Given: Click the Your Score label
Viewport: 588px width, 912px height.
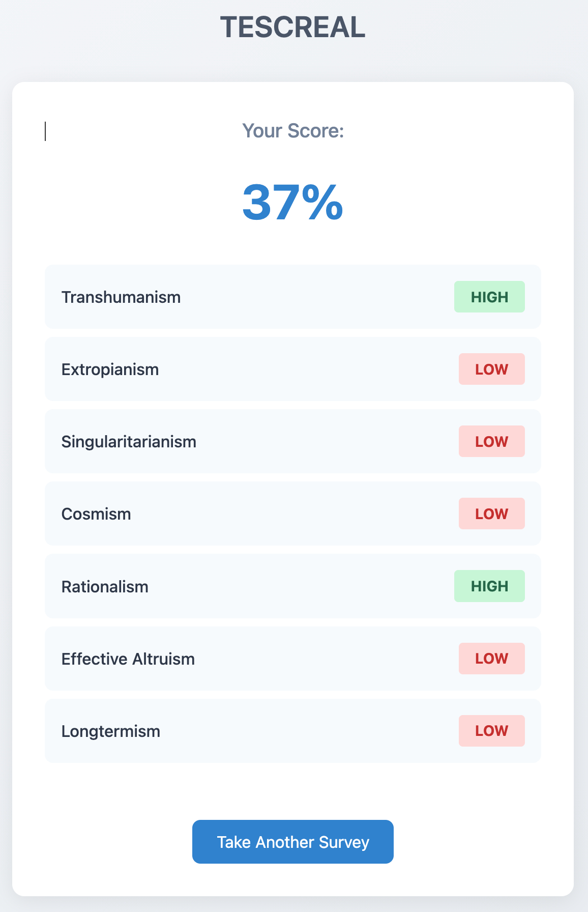Looking at the screenshot, I should click(293, 131).
